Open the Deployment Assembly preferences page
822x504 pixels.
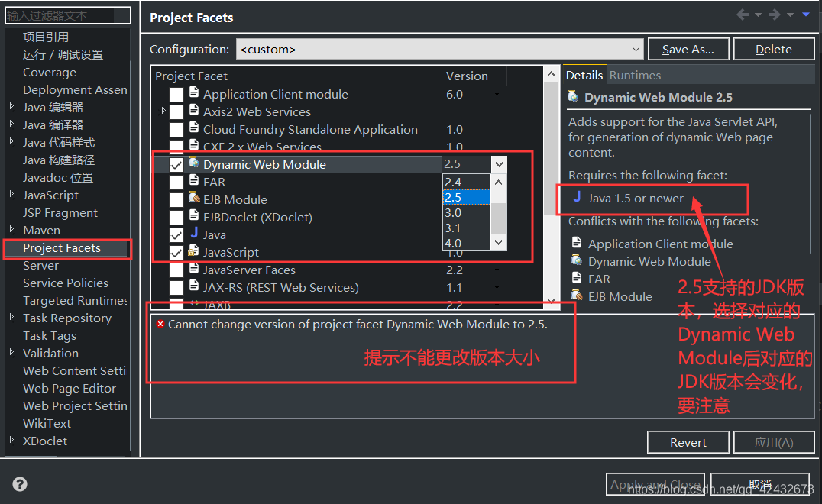pyautogui.click(x=75, y=89)
